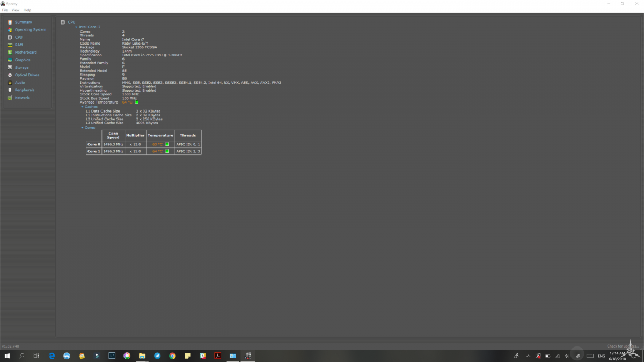Open the Help menu
The image size is (644, 362).
tap(27, 10)
